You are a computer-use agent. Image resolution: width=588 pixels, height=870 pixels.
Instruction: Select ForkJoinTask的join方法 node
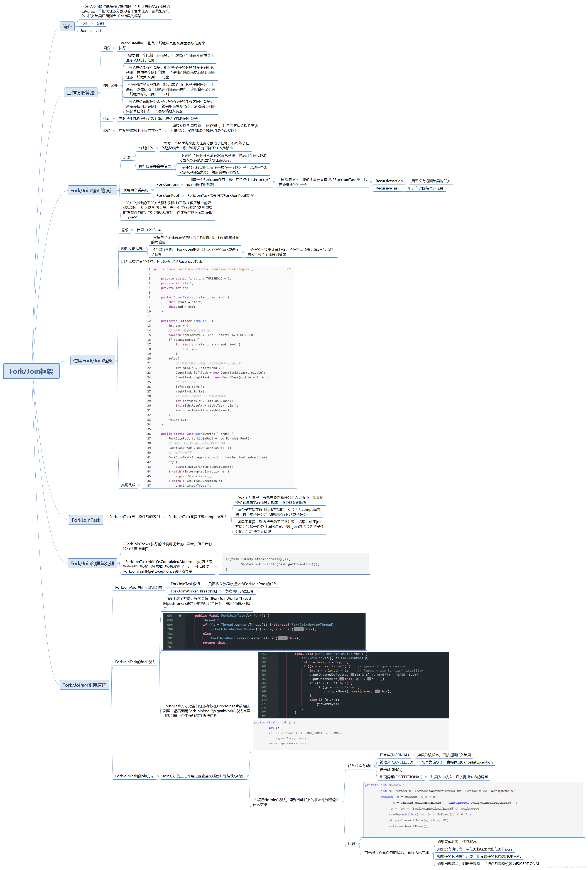click(x=134, y=776)
